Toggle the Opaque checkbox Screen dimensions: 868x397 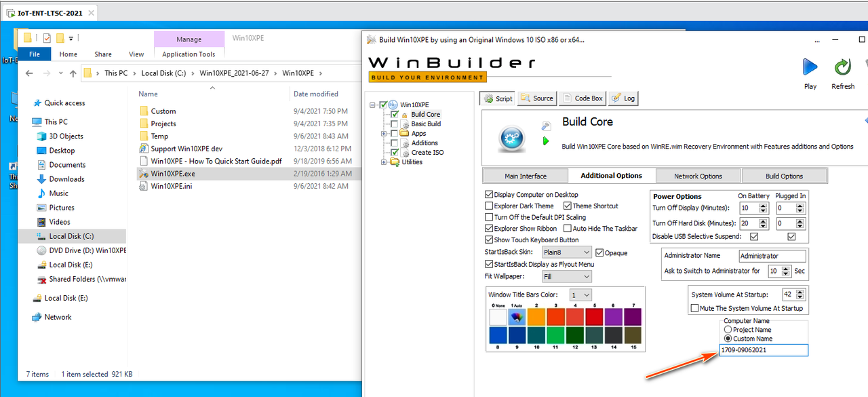pyautogui.click(x=599, y=252)
